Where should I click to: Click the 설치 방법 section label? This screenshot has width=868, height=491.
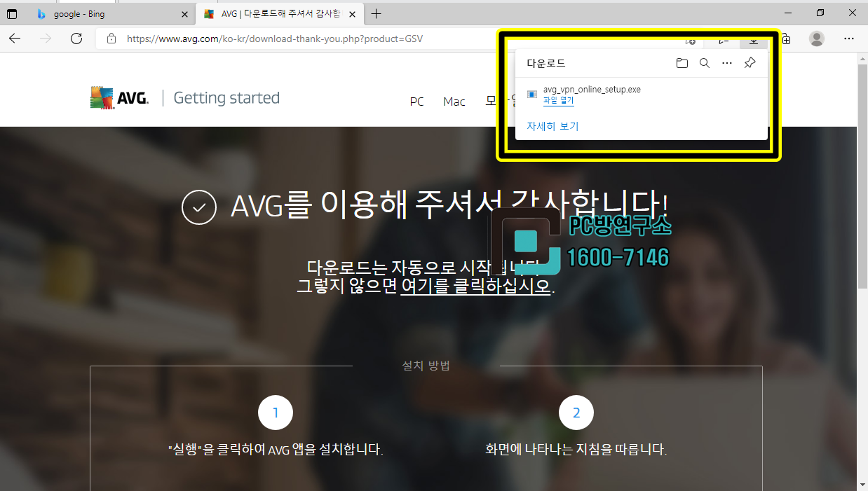point(426,366)
